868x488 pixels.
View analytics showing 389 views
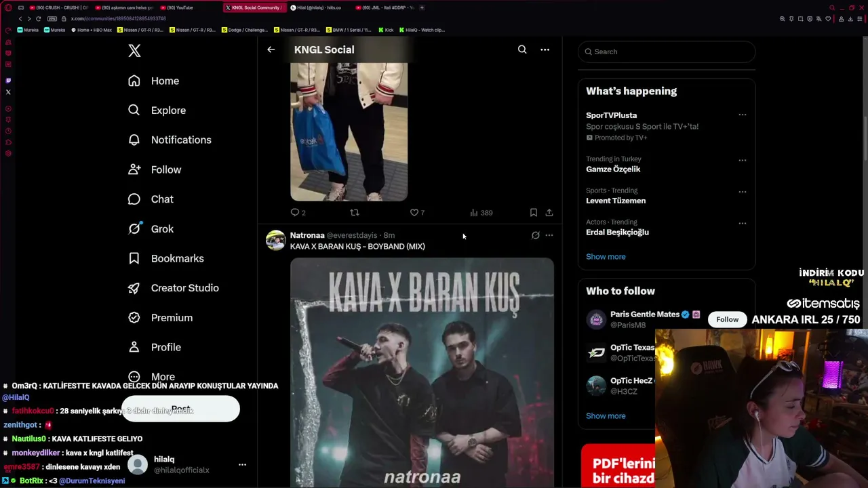point(481,213)
